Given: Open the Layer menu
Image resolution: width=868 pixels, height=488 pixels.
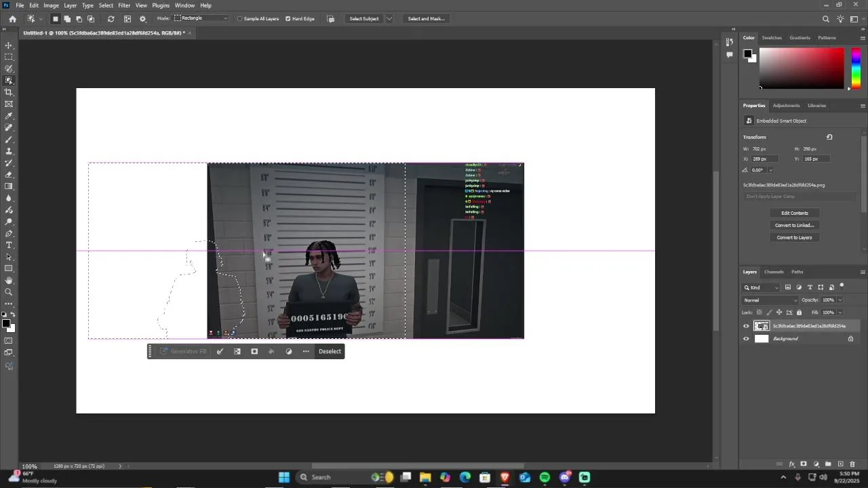Looking at the screenshot, I should pos(71,5).
